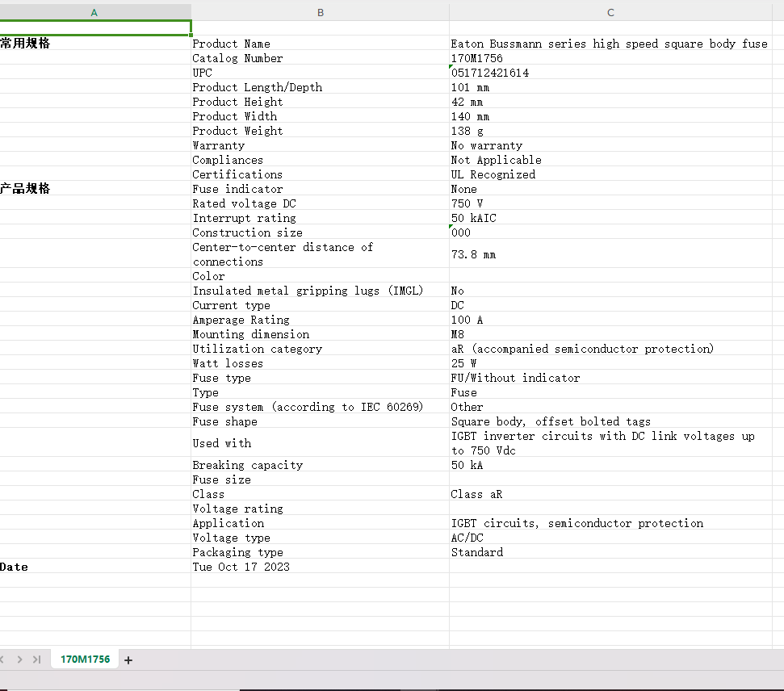Select the 'Packaging type' cell

pos(320,552)
